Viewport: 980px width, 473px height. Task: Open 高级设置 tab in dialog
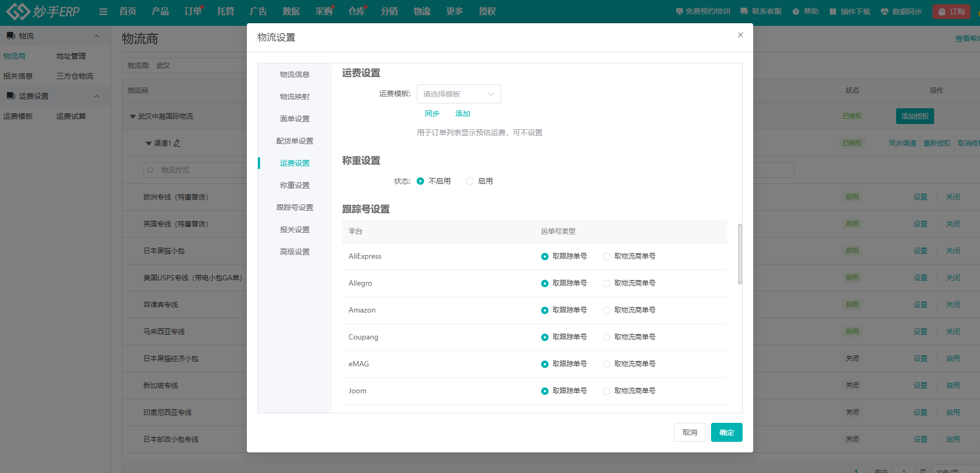click(295, 252)
